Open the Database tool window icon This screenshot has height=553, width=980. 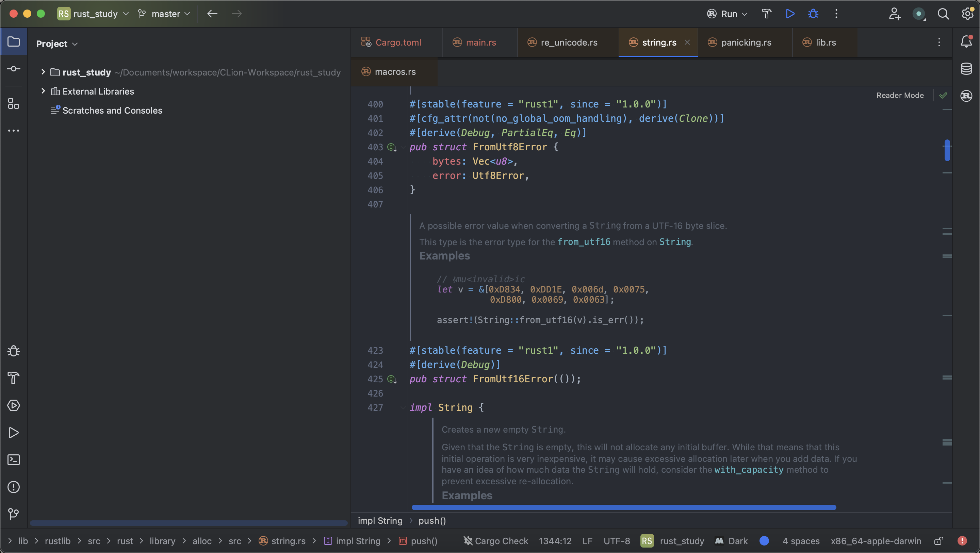966,69
